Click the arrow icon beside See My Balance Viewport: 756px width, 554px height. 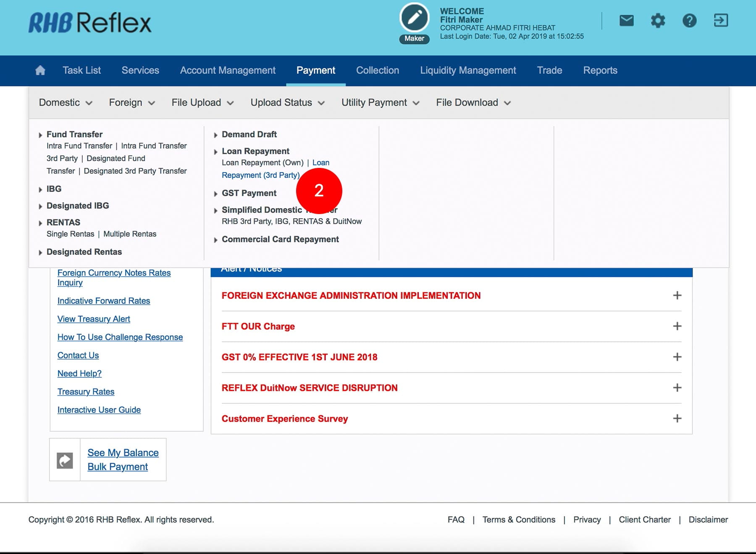tap(65, 460)
